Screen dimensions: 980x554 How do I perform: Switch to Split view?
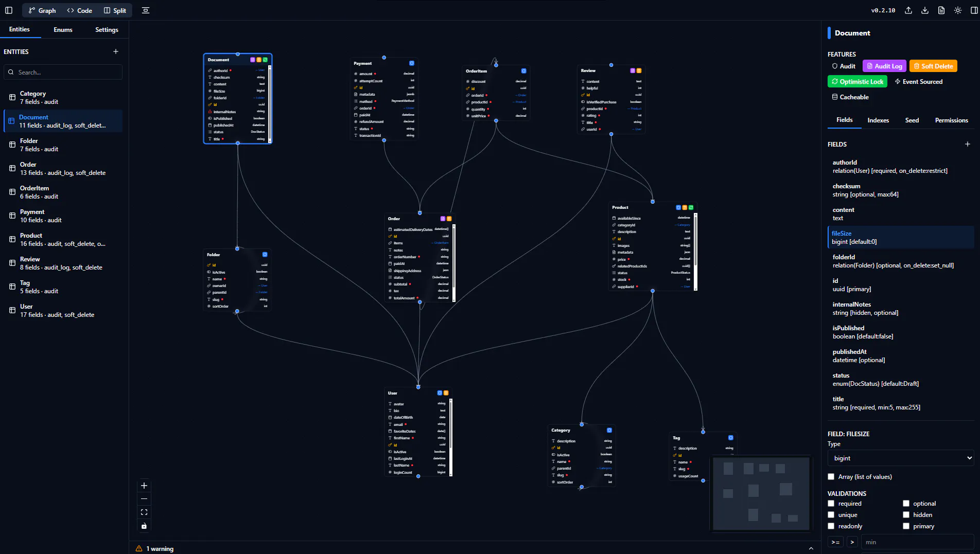point(115,10)
